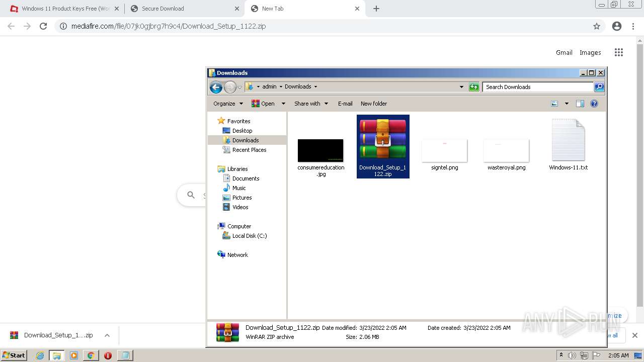
Task: Close the Secure Download tab
Action: [x=237, y=9]
